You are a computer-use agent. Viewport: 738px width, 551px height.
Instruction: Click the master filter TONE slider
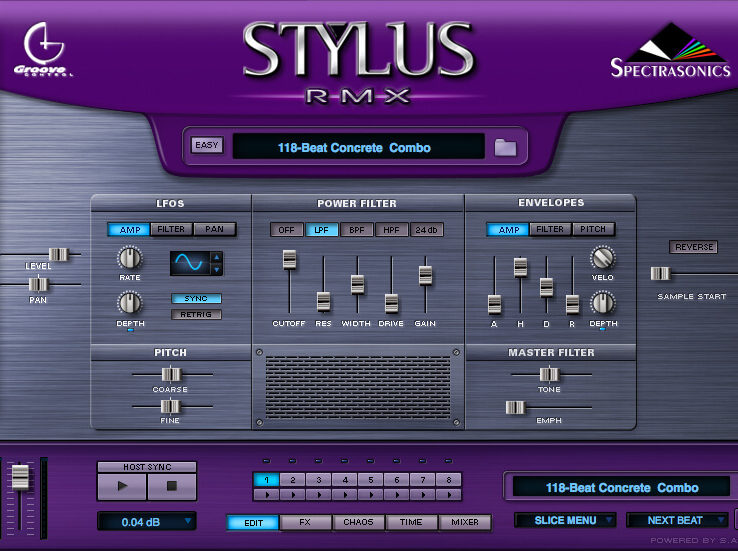[549, 375]
